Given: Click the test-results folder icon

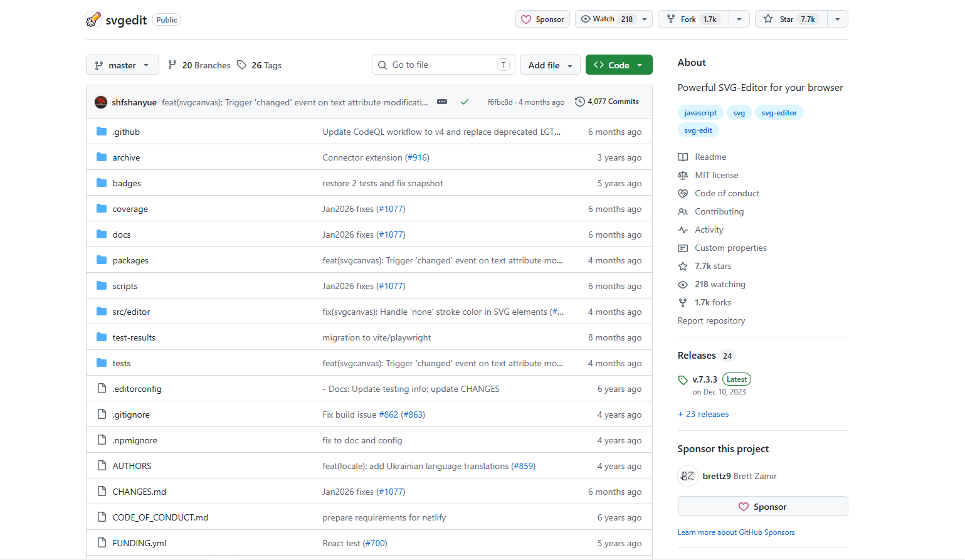Looking at the screenshot, I should (102, 337).
